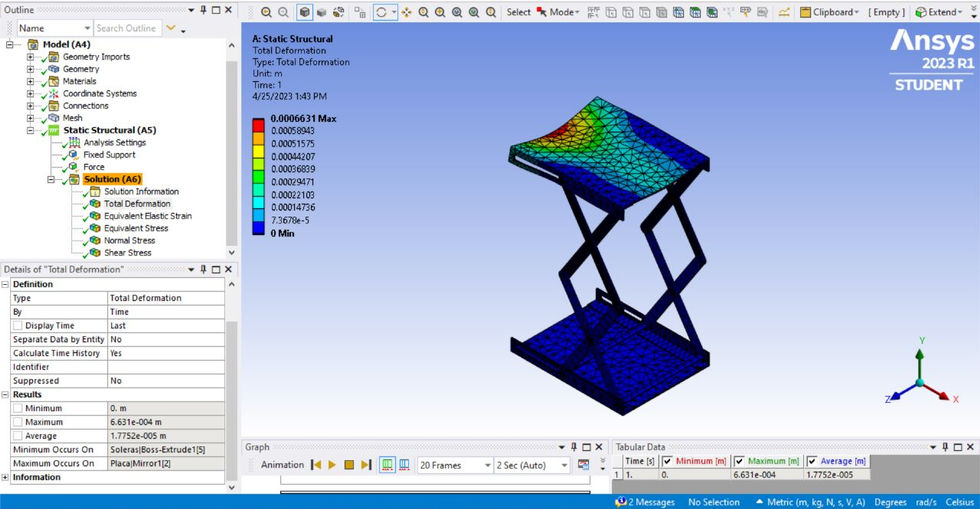Uncheck Average [m] column in Tabular Data
This screenshot has height=509, width=980.
(812, 461)
